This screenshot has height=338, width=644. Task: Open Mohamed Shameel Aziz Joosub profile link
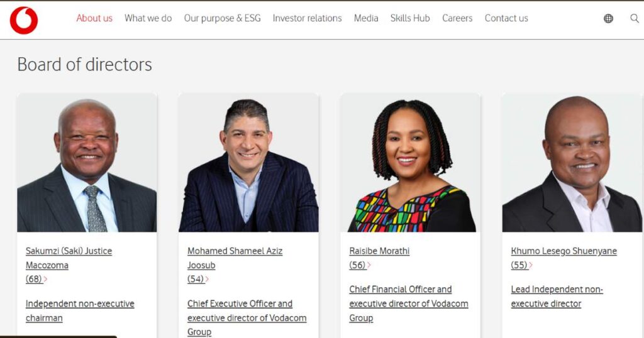(235, 258)
